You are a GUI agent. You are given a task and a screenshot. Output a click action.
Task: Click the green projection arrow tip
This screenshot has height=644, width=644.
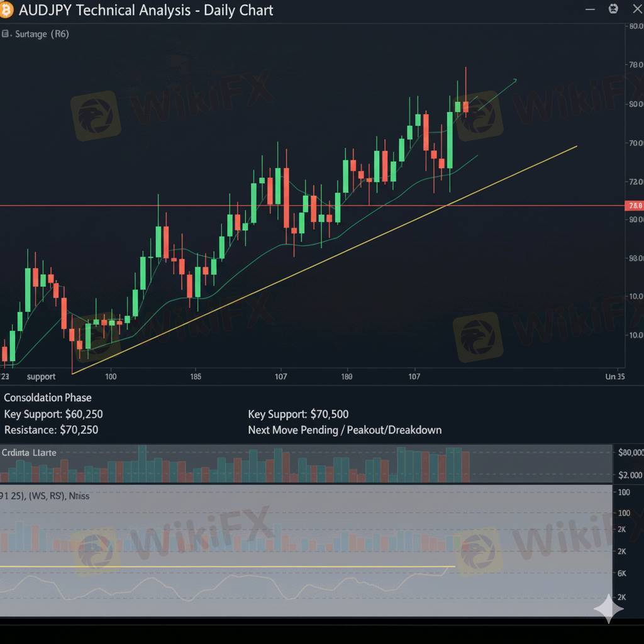(514, 80)
